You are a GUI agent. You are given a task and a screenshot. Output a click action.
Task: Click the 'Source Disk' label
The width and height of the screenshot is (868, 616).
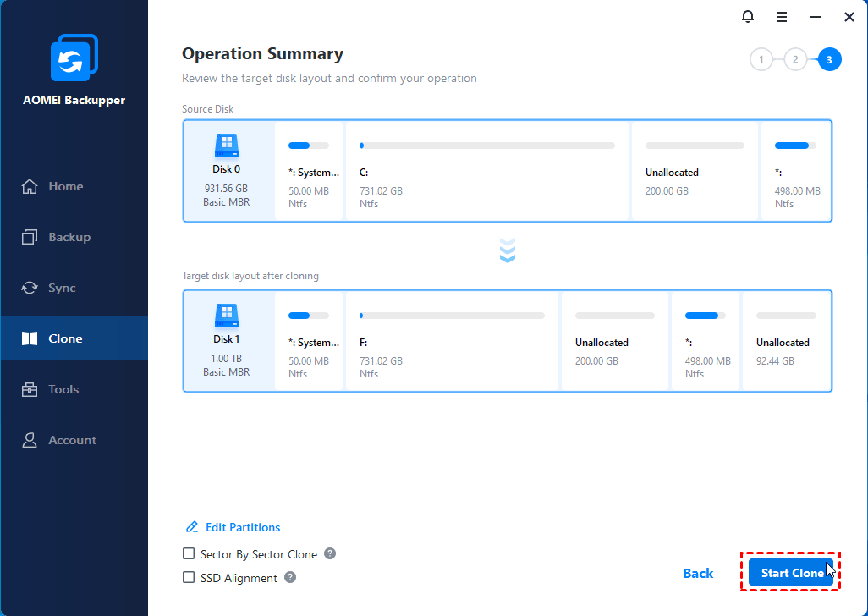[207, 109]
